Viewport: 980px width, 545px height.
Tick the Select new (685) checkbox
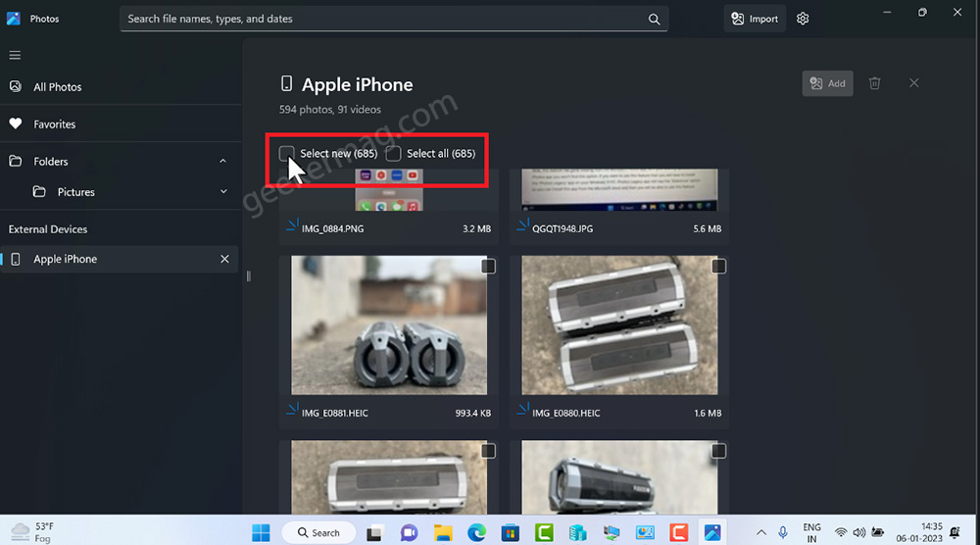(286, 154)
